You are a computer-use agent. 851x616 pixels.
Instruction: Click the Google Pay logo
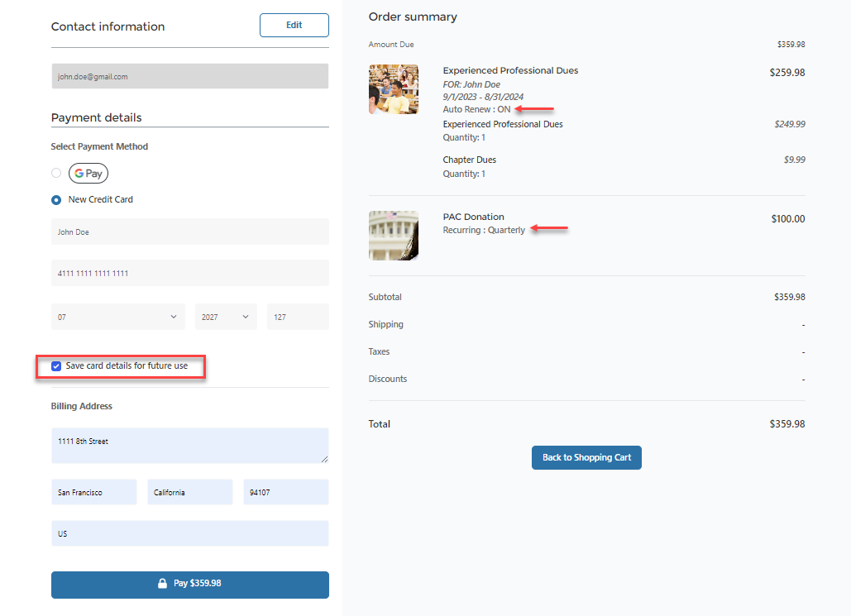(x=88, y=174)
